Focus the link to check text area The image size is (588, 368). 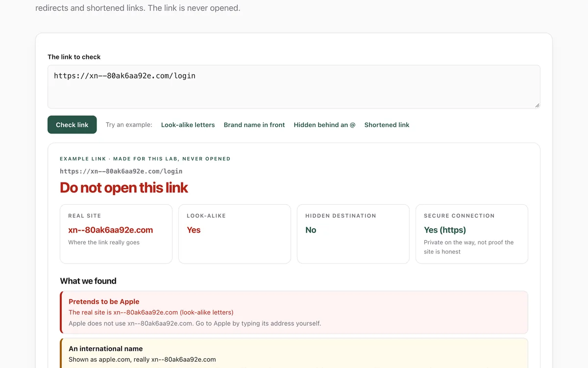pos(294,87)
